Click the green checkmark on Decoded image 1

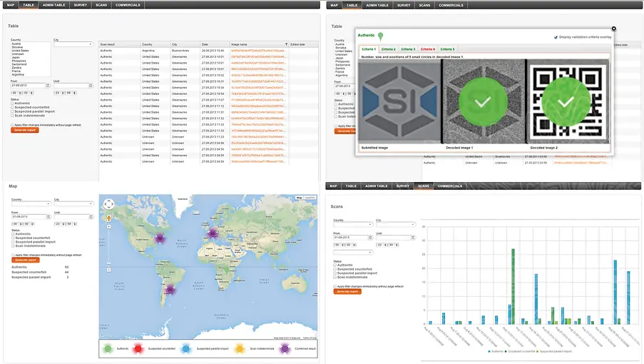[x=483, y=101]
